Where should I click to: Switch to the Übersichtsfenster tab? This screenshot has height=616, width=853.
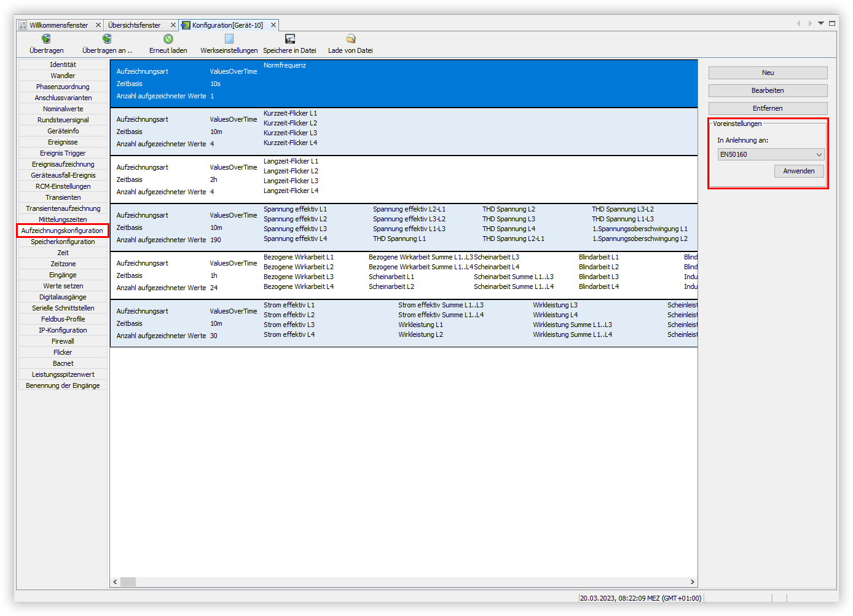click(x=134, y=25)
